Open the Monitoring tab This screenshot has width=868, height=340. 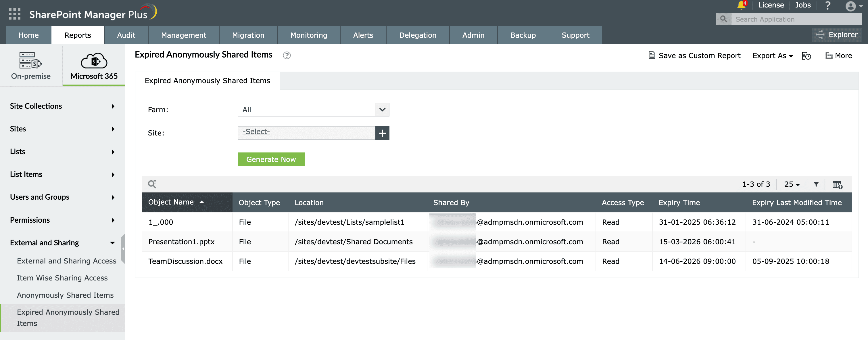309,35
